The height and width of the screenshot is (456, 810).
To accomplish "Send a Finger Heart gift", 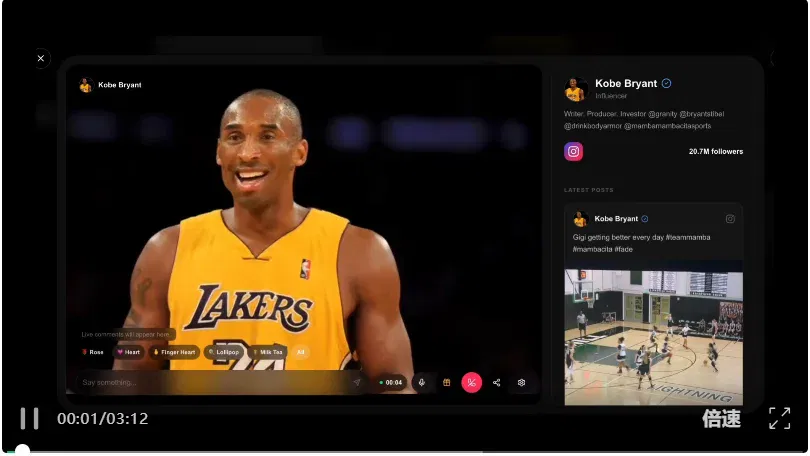I will click(175, 352).
